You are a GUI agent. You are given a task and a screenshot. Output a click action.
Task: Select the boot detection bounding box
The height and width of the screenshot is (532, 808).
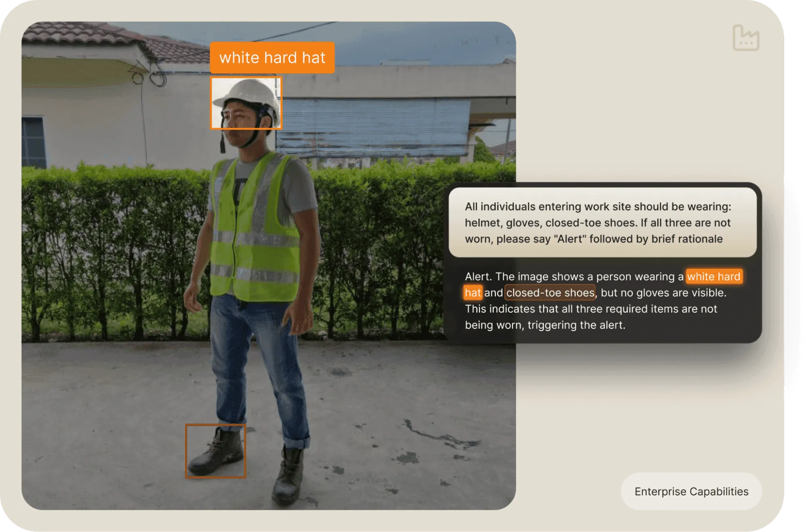215,451
